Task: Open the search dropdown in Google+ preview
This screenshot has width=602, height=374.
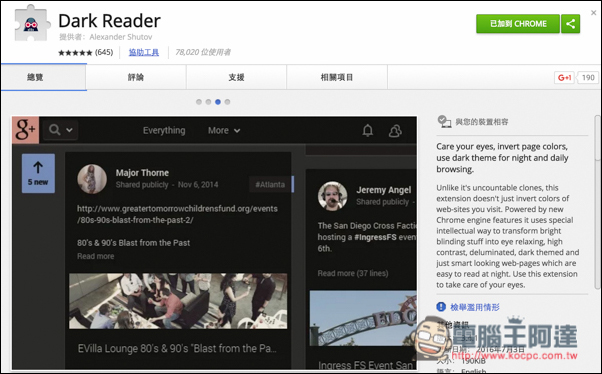Action: coord(61,130)
